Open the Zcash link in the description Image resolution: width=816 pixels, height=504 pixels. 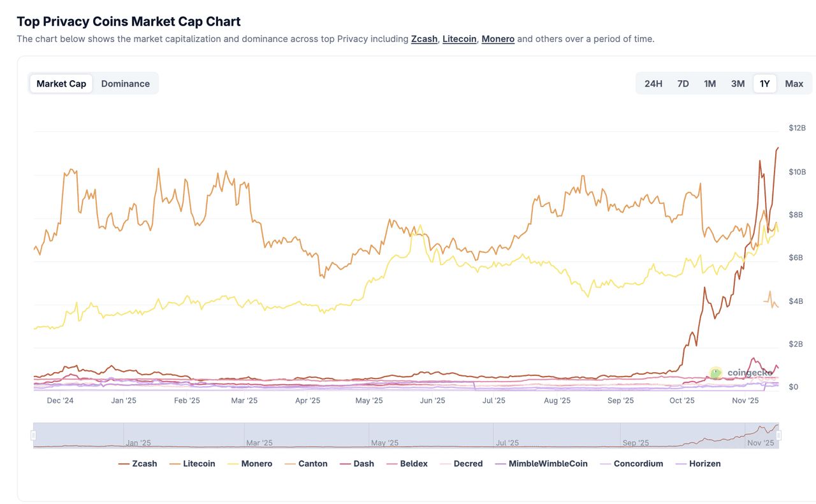pyautogui.click(x=424, y=39)
